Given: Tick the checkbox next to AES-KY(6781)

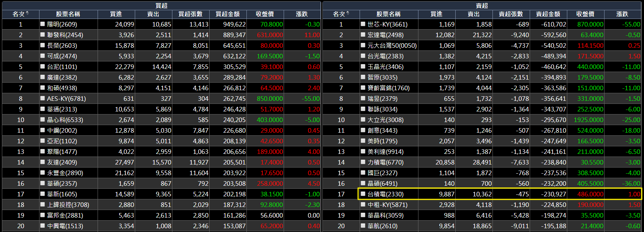Looking at the screenshot, I should pos(43,98).
